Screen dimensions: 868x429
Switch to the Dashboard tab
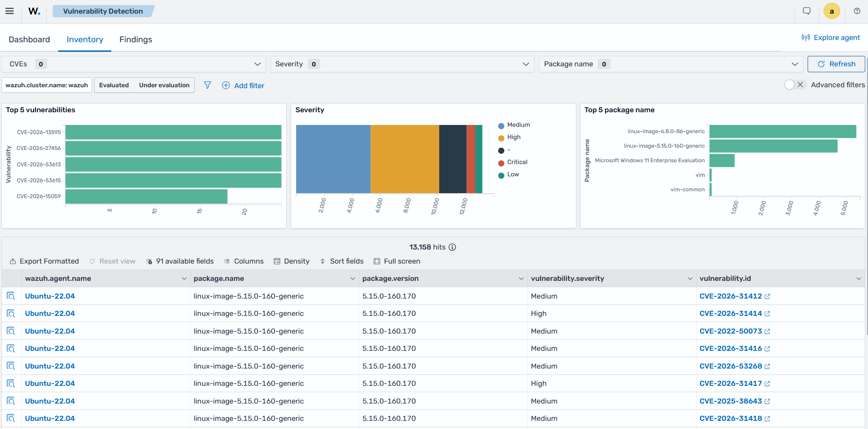tap(29, 40)
